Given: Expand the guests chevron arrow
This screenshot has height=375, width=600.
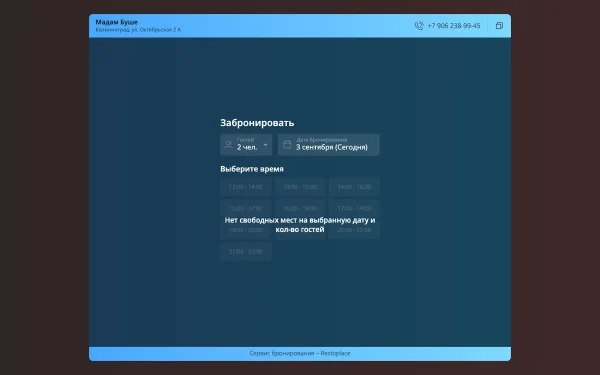Looking at the screenshot, I should coord(266,145).
